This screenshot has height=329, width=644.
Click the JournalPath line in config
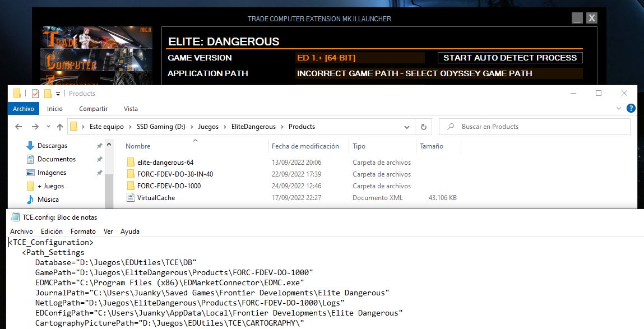(x=212, y=293)
